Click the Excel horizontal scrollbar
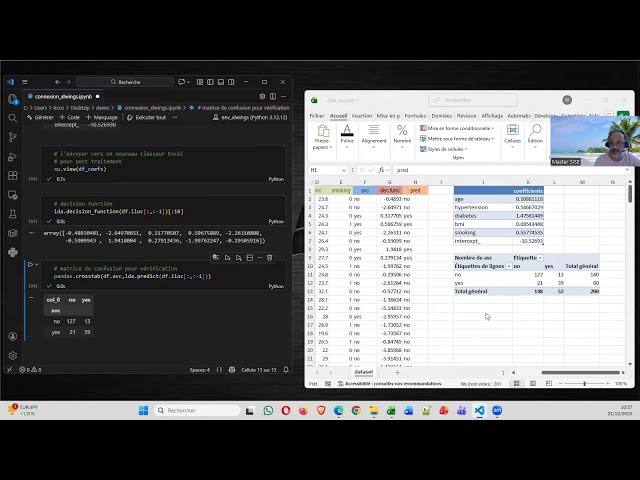This screenshot has width=640, height=480. pos(580,372)
